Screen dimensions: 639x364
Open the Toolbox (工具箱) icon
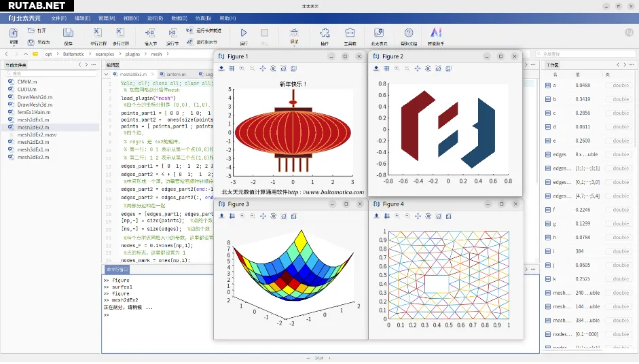(x=350, y=33)
